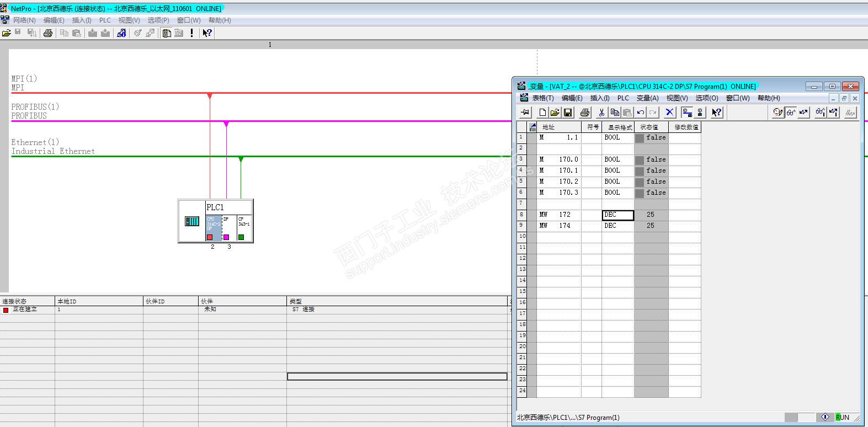This screenshot has width=868, height=427.
Task: Click the modify value cell for MW 174
Action: click(x=685, y=226)
